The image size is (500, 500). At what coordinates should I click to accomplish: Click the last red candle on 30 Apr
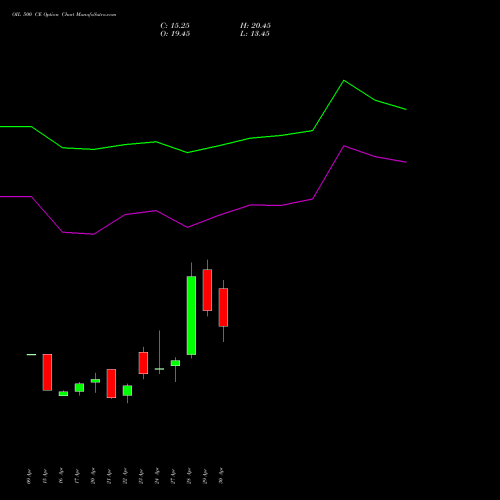[x=223, y=307]
